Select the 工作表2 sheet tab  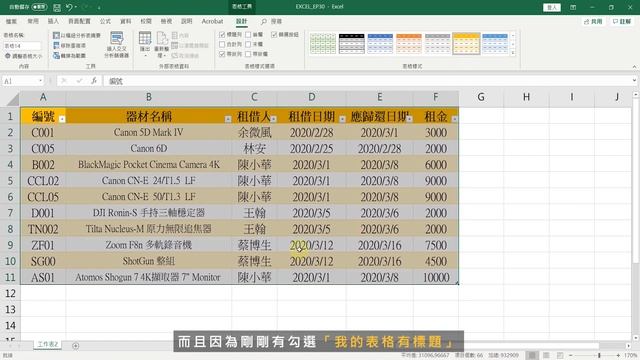[48, 344]
